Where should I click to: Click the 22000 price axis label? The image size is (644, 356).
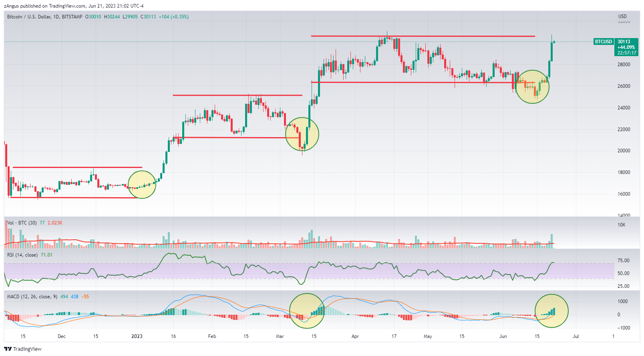tap(624, 129)
